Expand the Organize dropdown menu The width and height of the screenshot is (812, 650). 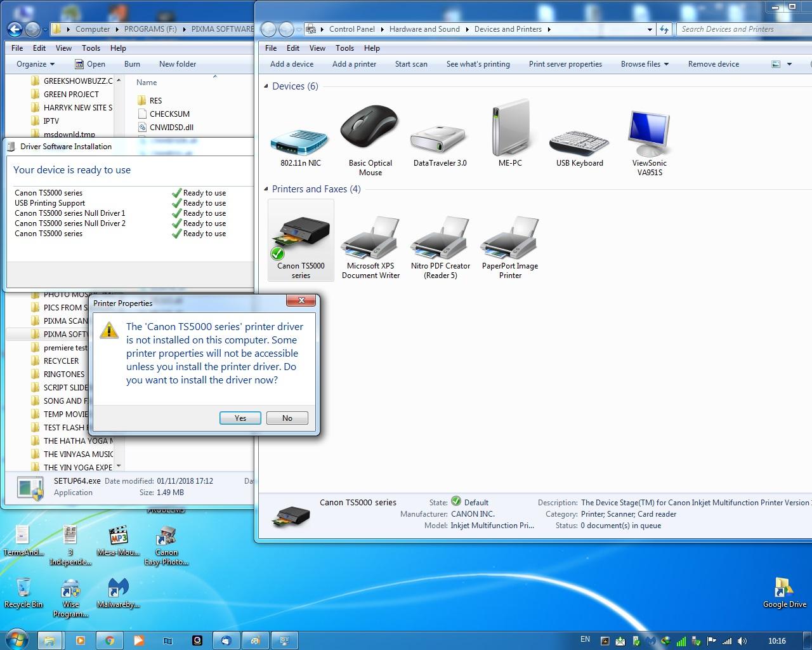tap(36, 64)
